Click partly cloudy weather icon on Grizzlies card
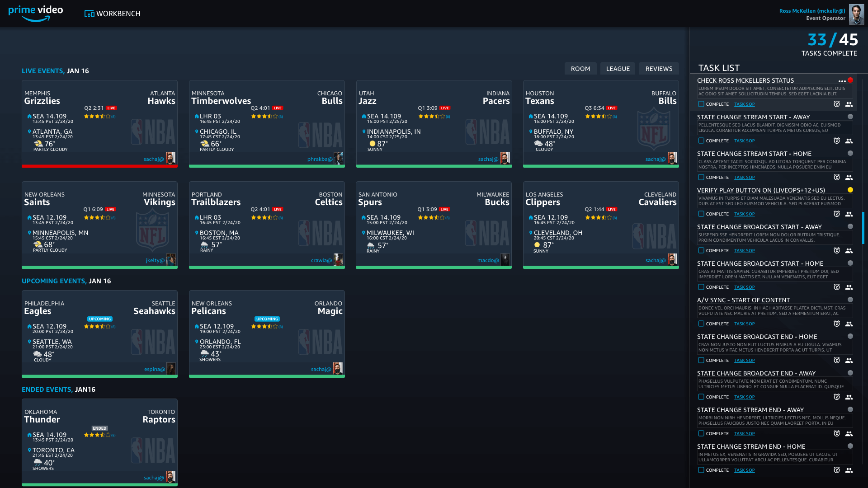Screen dimensions: 868x488 click(38, 144)
